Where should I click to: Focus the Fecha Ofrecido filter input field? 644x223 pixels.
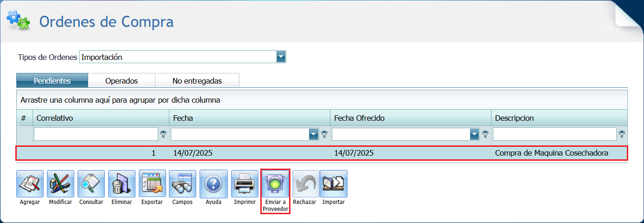(401, 134)
